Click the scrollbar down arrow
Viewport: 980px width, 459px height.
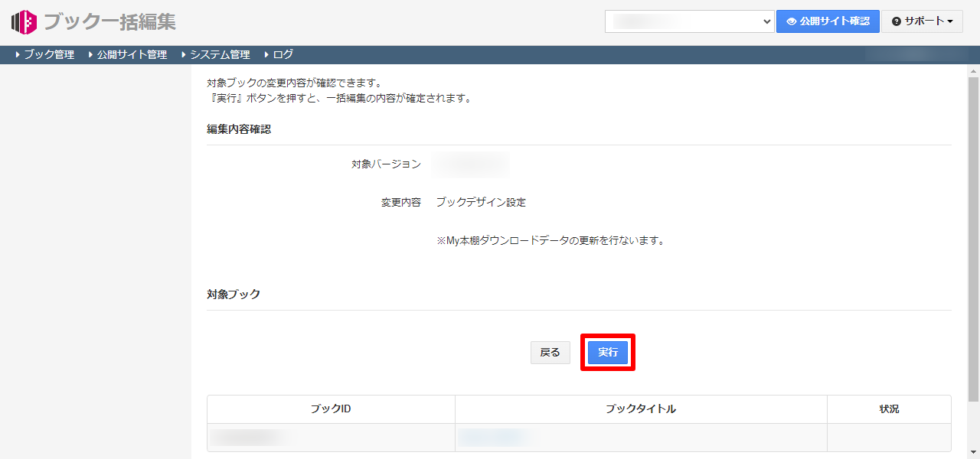(x=973, y=452)
